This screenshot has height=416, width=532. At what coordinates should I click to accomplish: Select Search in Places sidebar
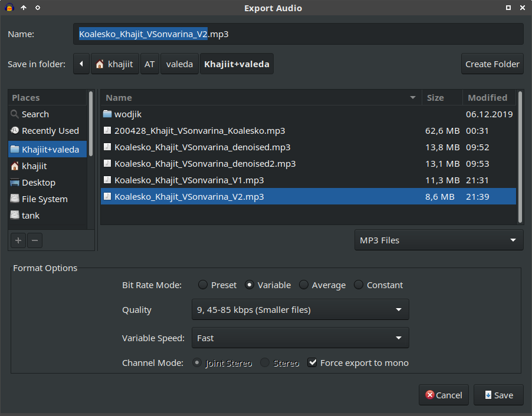35,114
